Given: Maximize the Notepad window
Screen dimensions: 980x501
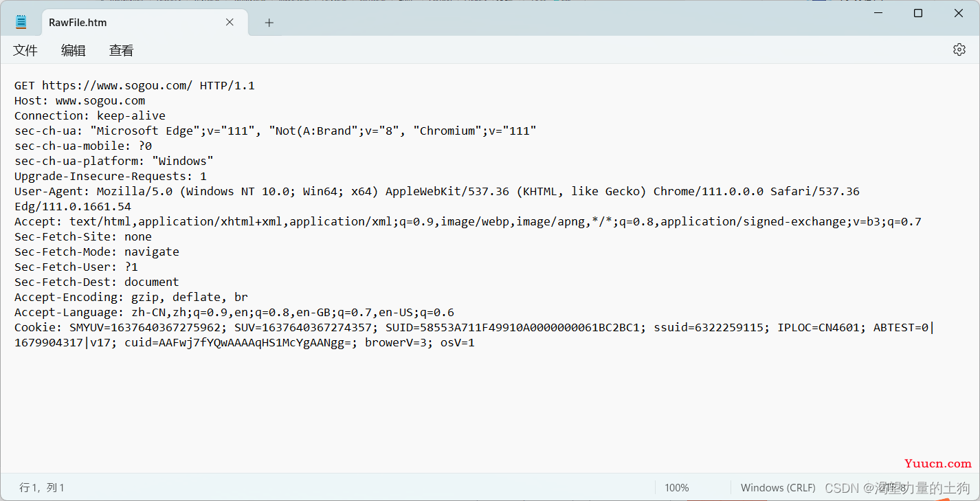Looking at the screenshot, I should coord(918,13).
